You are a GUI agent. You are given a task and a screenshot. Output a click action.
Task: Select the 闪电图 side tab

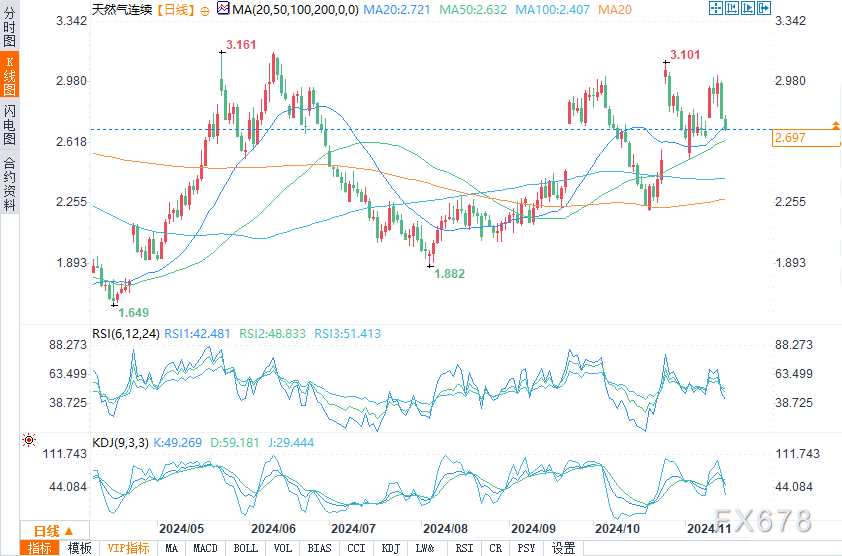click(x=9, y=124)
